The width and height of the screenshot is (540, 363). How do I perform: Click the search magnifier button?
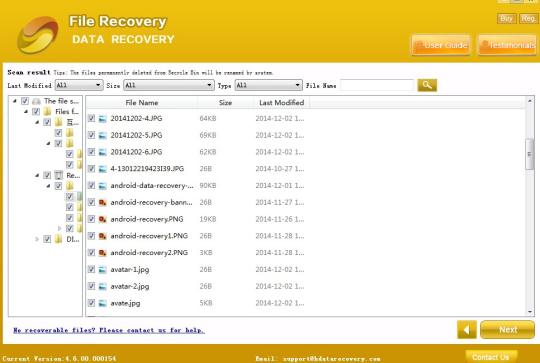tap(427, 85)
